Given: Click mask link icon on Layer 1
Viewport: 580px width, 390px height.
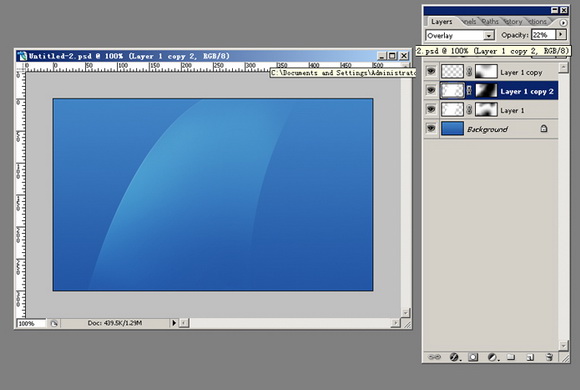Looking at the screenshot, I should 469,110.
